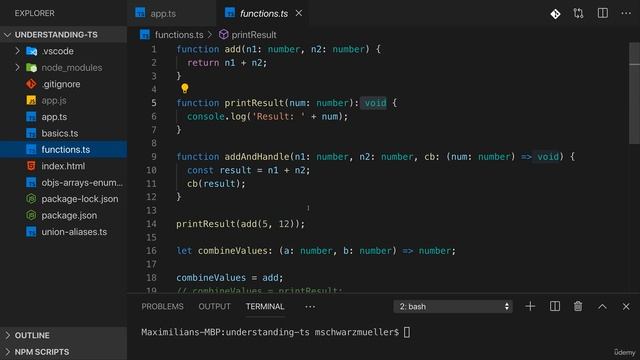Click the lightbulb quick fix icon

click(184, 88)
